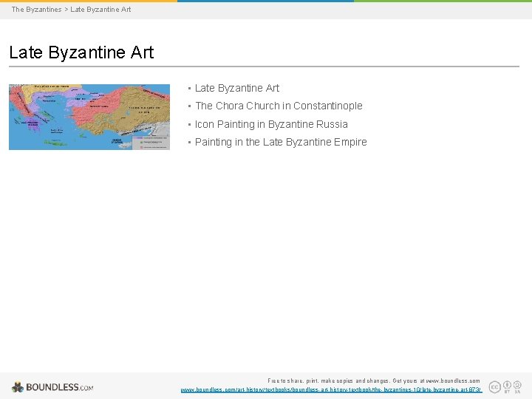Click the Creative Commons attribution BY icon

coord(507,386)
